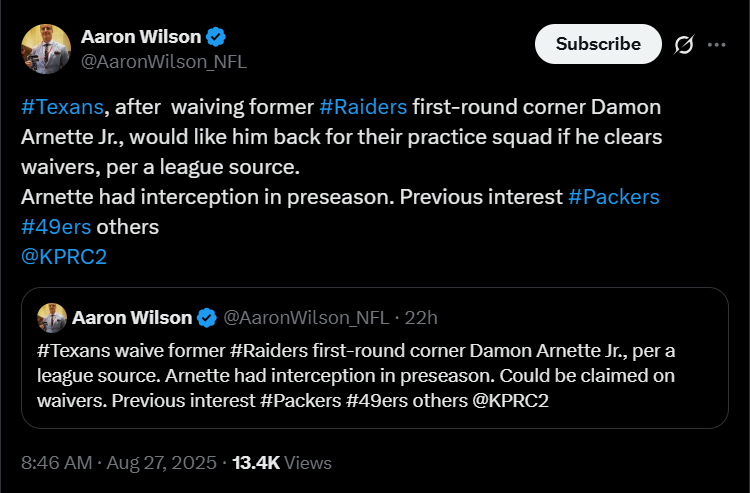Open the quoted tweet's author name

pos(132,318)
